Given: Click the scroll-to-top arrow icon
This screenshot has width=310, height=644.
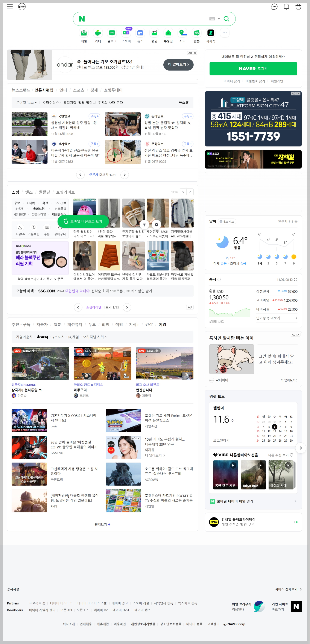Looking at the screenshot, I should (144, 225).
